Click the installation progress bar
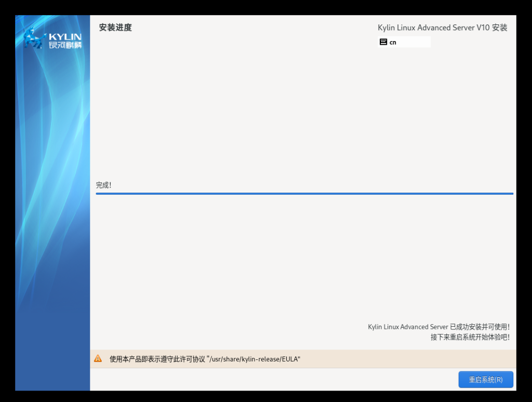Screen dimensions: 532x402 (304, 193)
